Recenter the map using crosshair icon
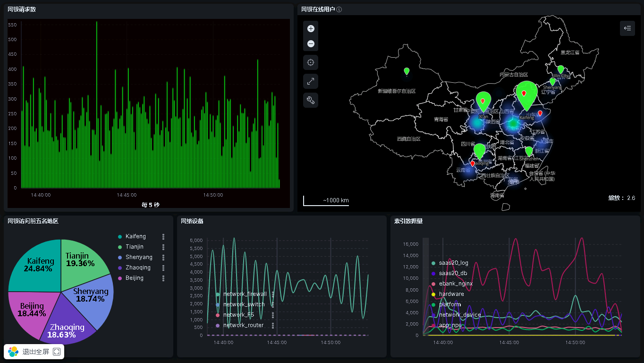The height and width of the screenshot is (363, 644). [311, 62]
